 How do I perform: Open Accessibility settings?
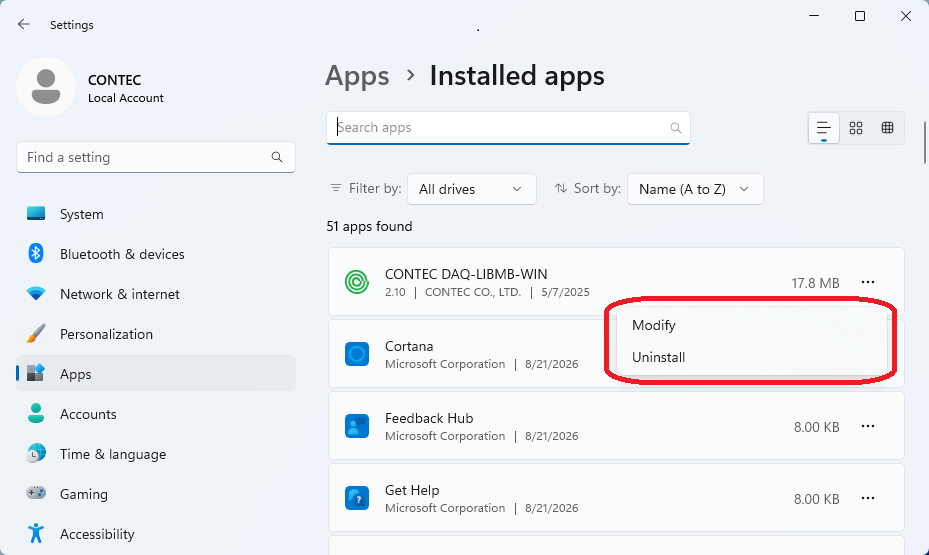[x=156, y=534]
